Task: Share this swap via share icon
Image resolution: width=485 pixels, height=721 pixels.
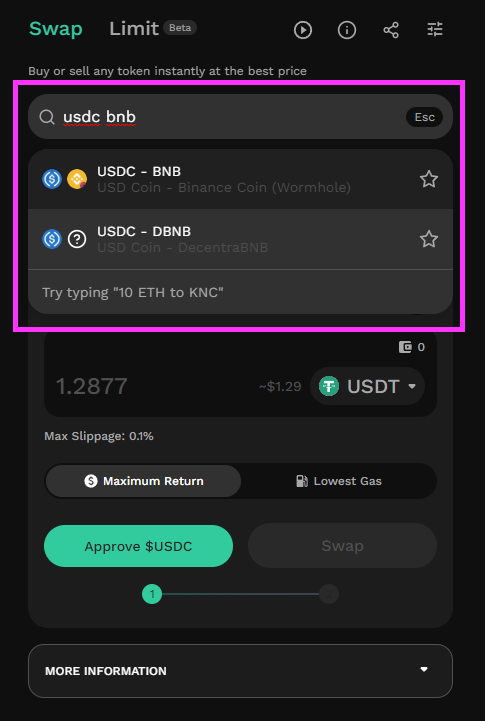Action: (x=391, y=30)
